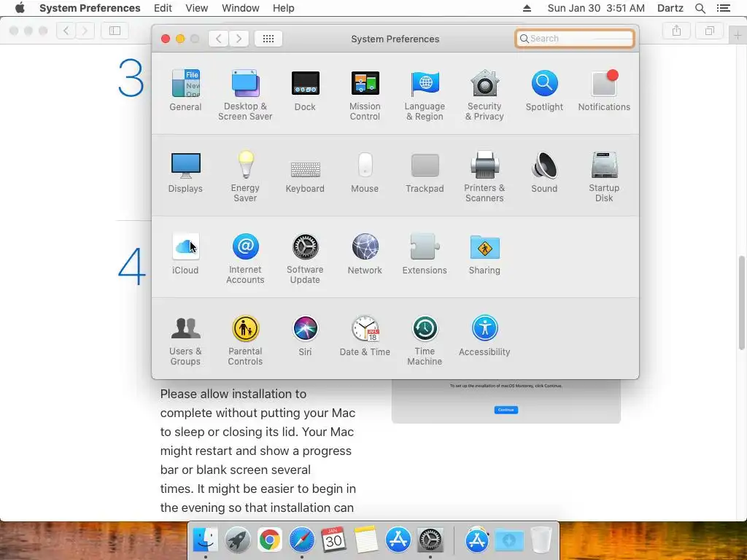
Task: Click Safari's show tab overview button
Action: point(709,31)
